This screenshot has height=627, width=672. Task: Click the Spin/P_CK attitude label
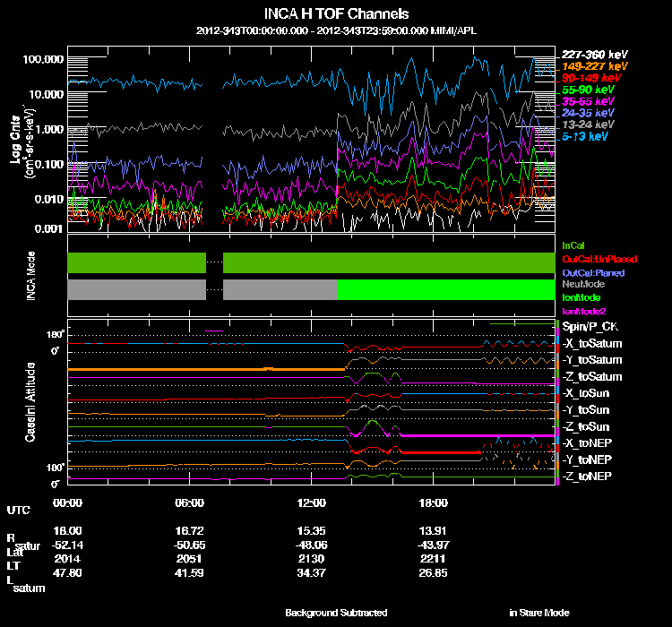click(x=588, y=327)
